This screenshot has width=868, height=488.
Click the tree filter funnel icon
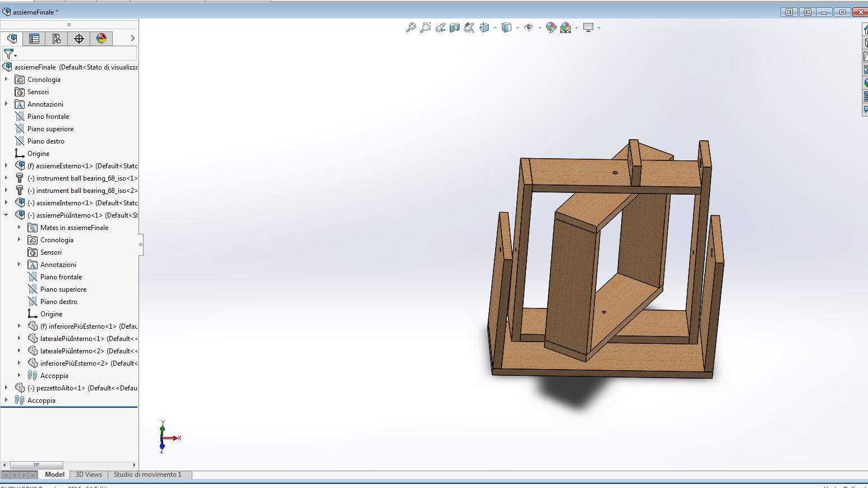pyautogui.click(x=10, y=54)
